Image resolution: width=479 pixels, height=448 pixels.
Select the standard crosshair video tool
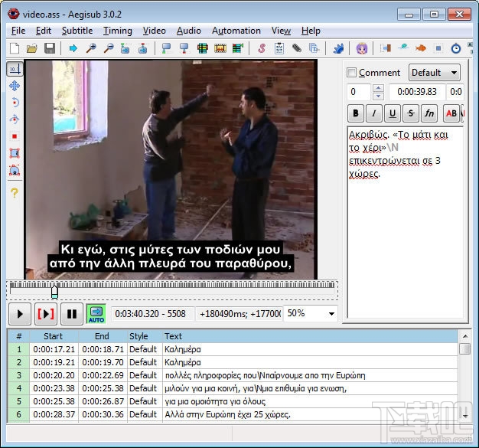point(15,69)
